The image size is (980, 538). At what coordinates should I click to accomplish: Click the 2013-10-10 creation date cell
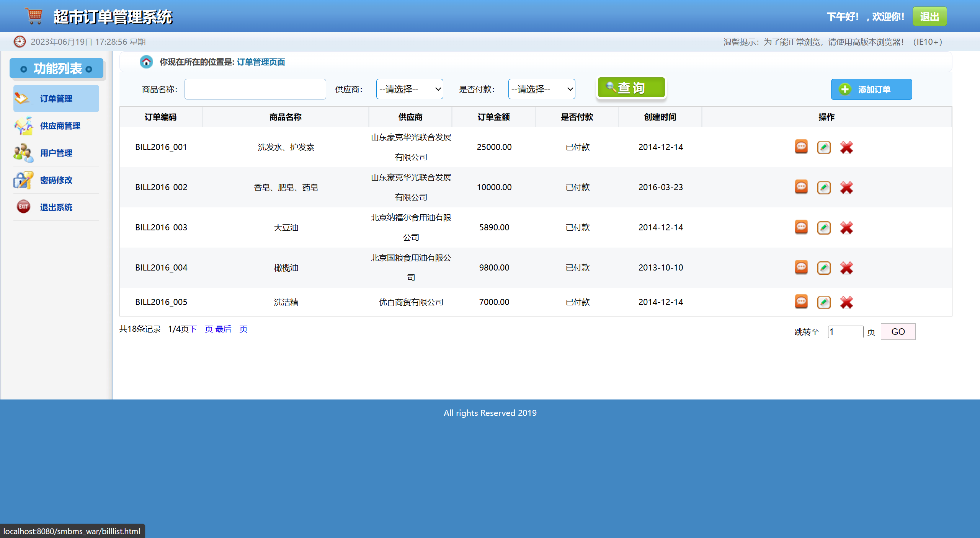[661, 267]
